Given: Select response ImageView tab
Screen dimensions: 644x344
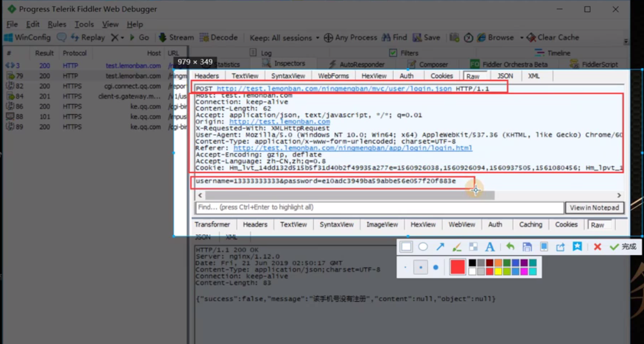Looking at the screenshot, I should 382,224.
